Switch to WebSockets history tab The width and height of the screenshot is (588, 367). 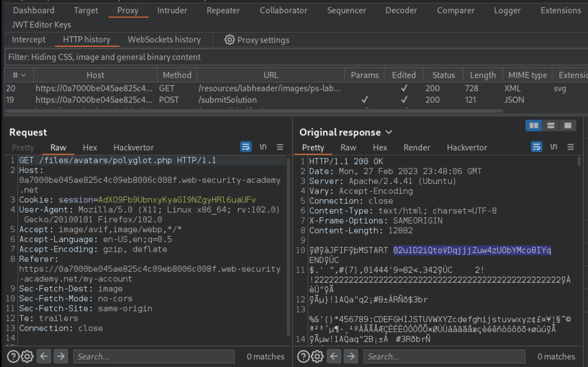pos(164,39)
